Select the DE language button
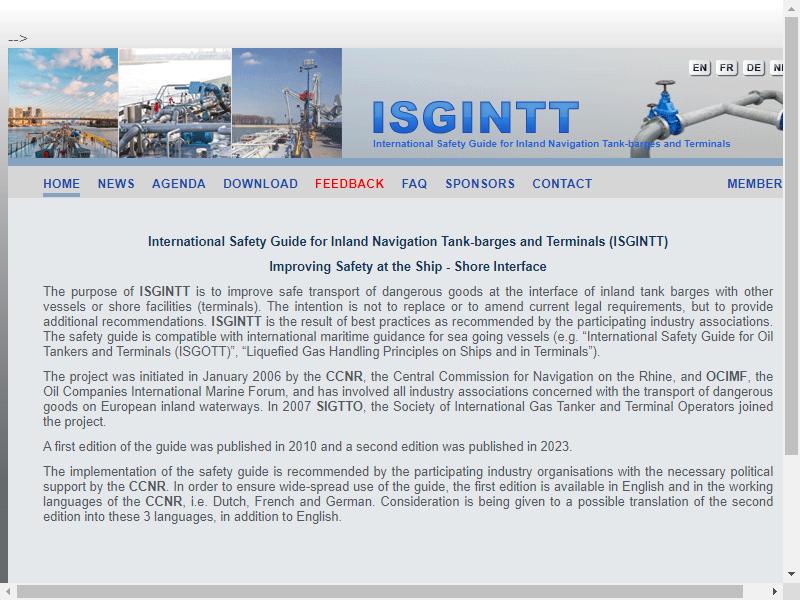The image size is (800, 600). click(754, 68)
